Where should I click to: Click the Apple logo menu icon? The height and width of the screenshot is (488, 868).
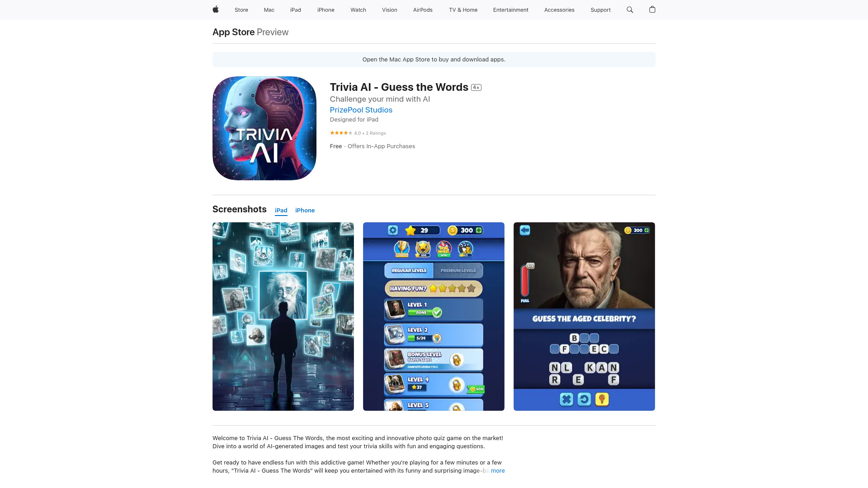(216, 9)
